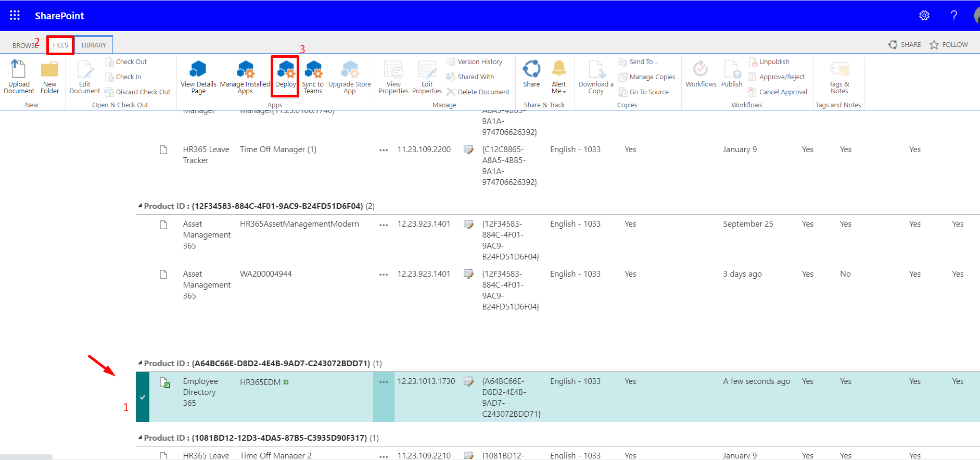The height and width of the screenshot is (460, 980).
Task: Click edit icon in WA200004944 row
Action: 468,274
